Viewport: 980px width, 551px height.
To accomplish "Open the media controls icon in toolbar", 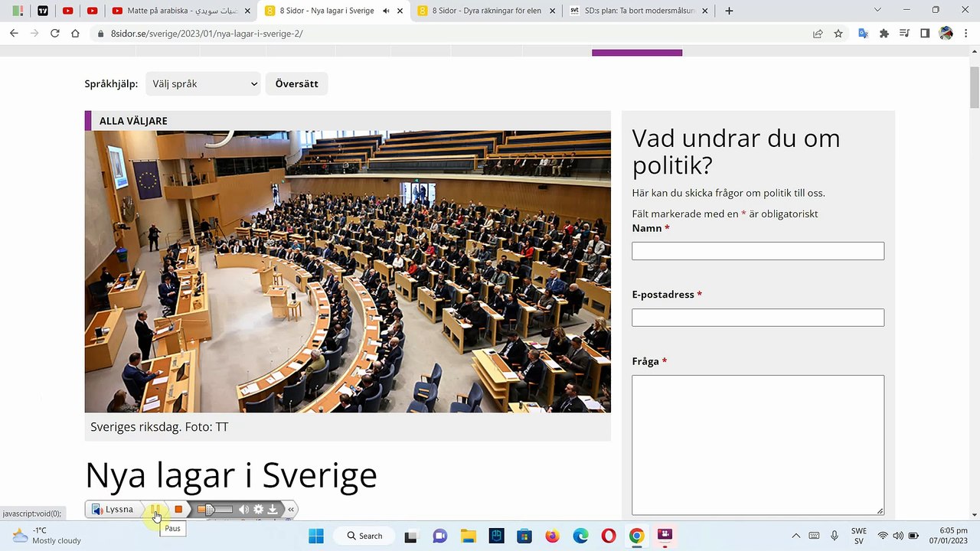I will pos(905,34).
